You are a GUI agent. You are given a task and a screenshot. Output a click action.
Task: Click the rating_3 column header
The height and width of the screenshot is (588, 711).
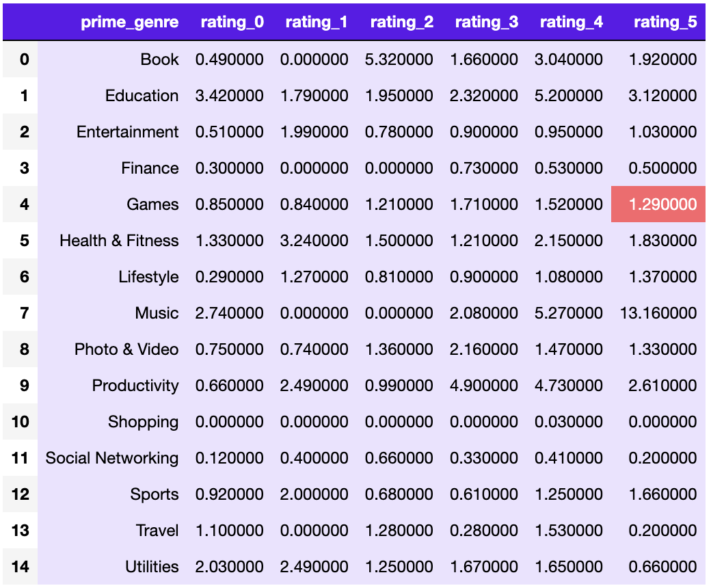coord(487,22)
